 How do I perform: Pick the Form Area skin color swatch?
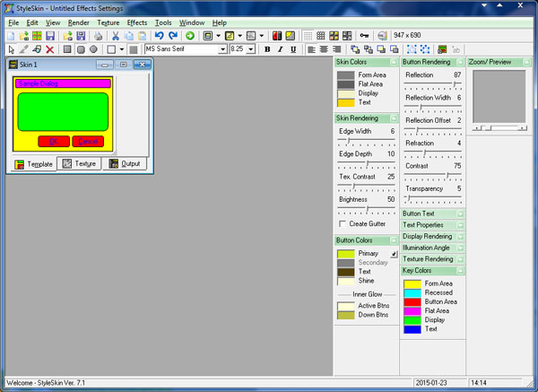(345, 75)
